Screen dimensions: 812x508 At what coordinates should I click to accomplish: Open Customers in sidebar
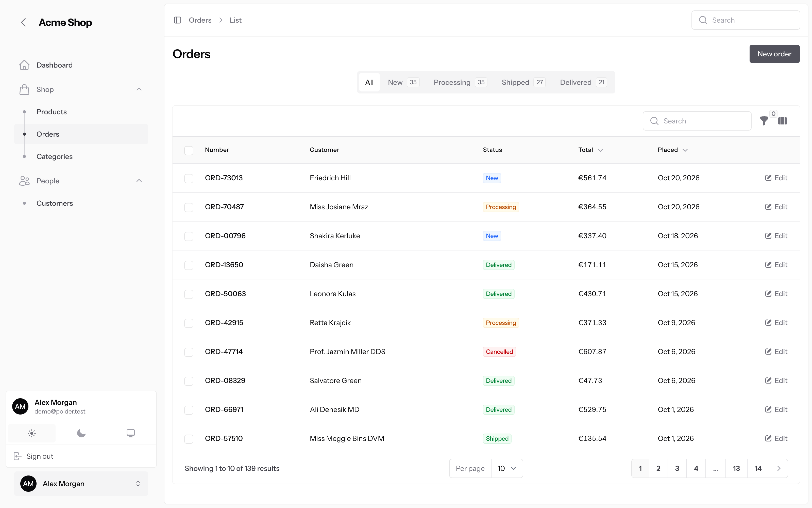click(x=81, y=203)
